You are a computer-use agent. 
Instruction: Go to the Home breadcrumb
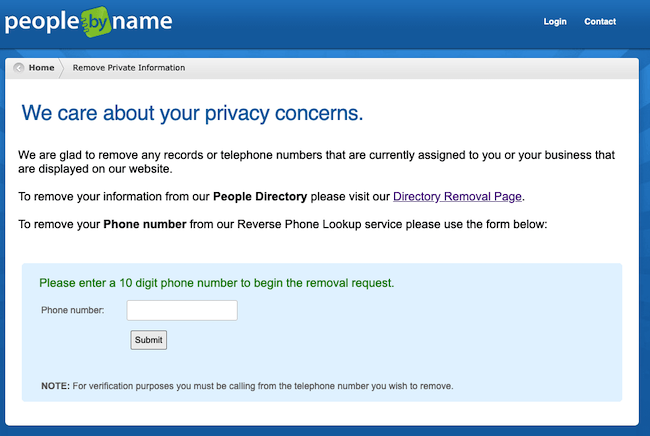click(41, 68)
